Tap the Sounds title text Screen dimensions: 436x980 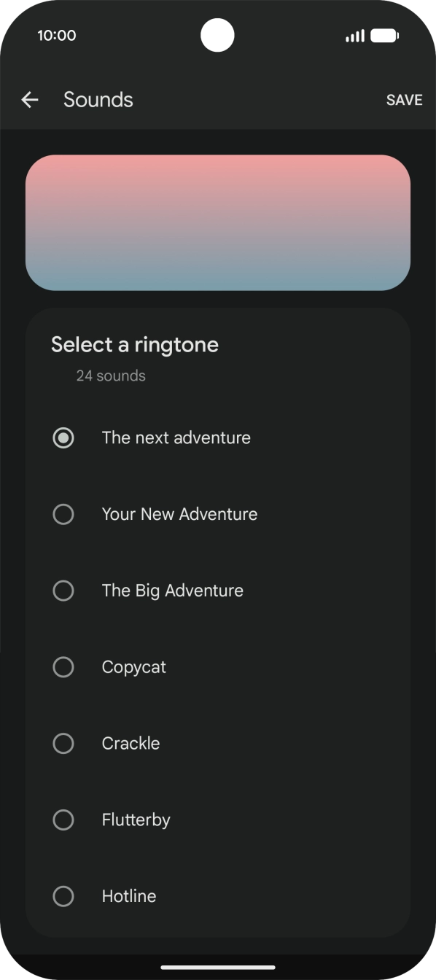98,100
